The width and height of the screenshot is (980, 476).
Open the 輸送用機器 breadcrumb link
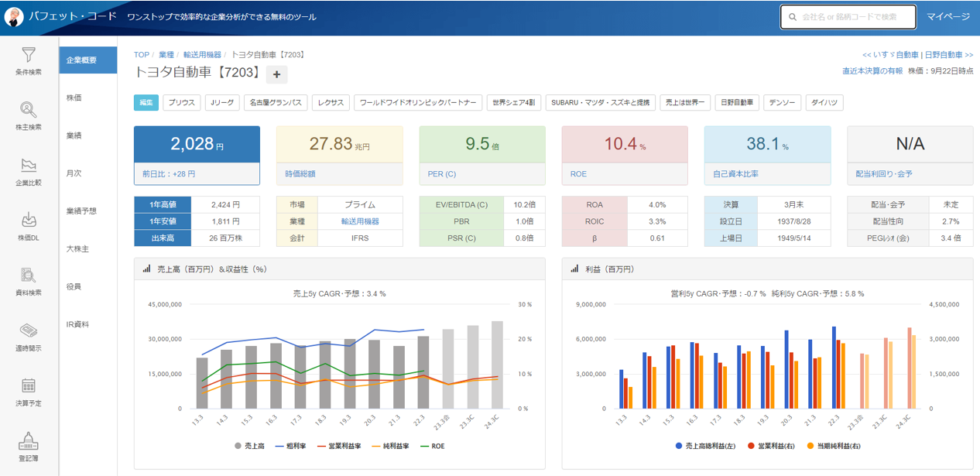[200, 55]
